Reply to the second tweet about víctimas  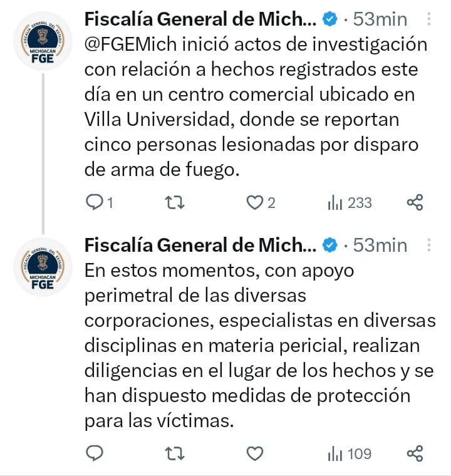click(x=95, y=453)
